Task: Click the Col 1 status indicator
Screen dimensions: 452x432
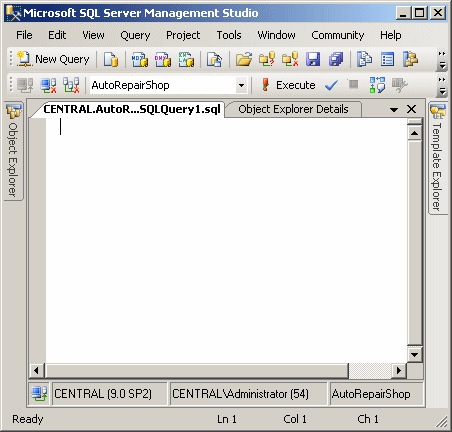Action: [295, 419]
